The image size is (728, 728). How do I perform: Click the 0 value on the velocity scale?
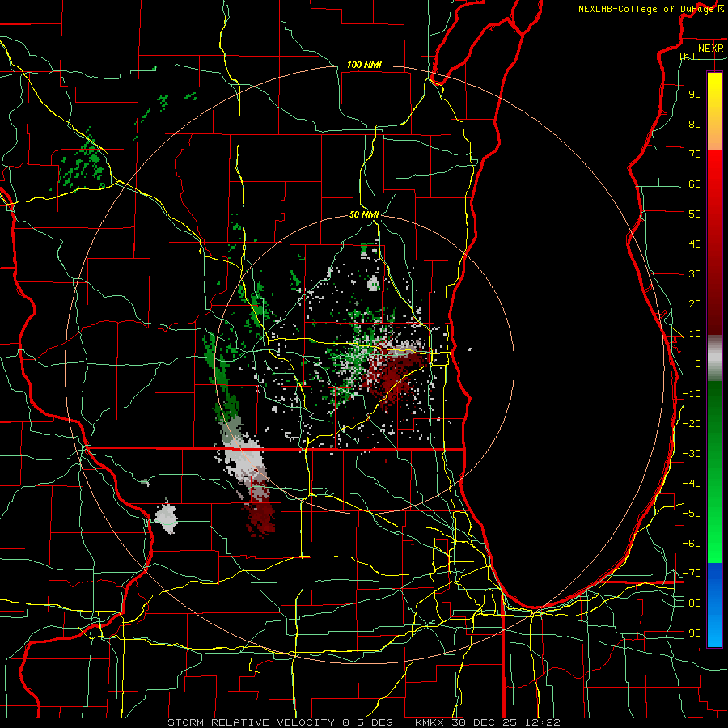point(698,364)
